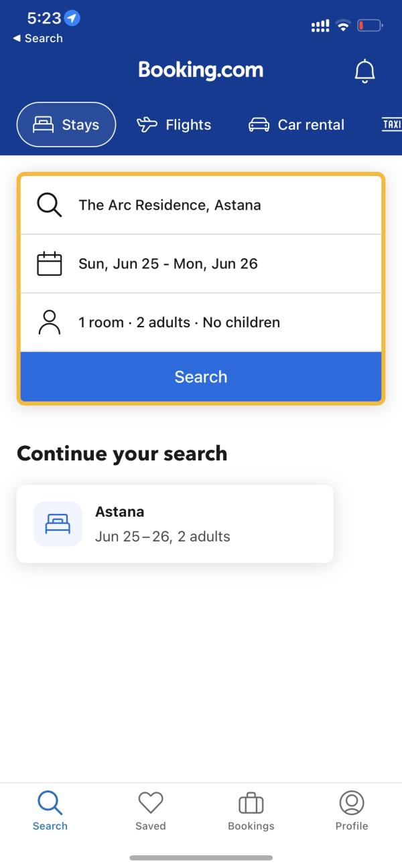Change 1 room · 2 adults selection
Screen dimensions: 402x868
tap(201, 322)
